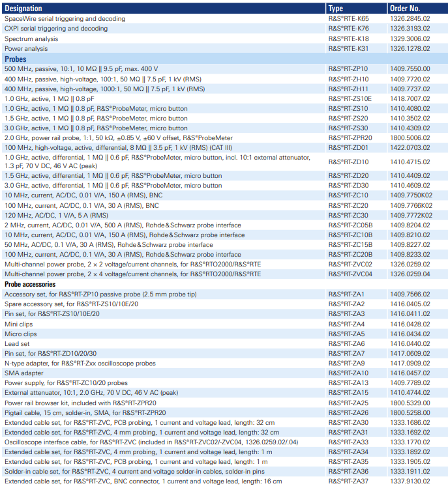Select the Probes section heading

tap(15, 59)
